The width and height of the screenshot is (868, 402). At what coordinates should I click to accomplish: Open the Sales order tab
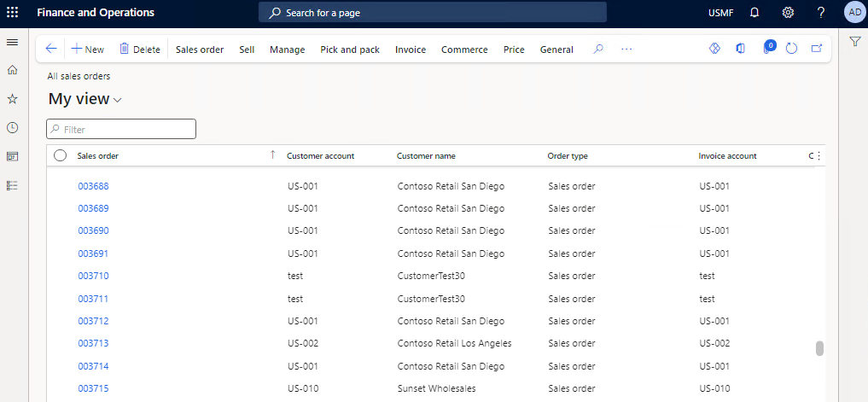pos(200,50)
